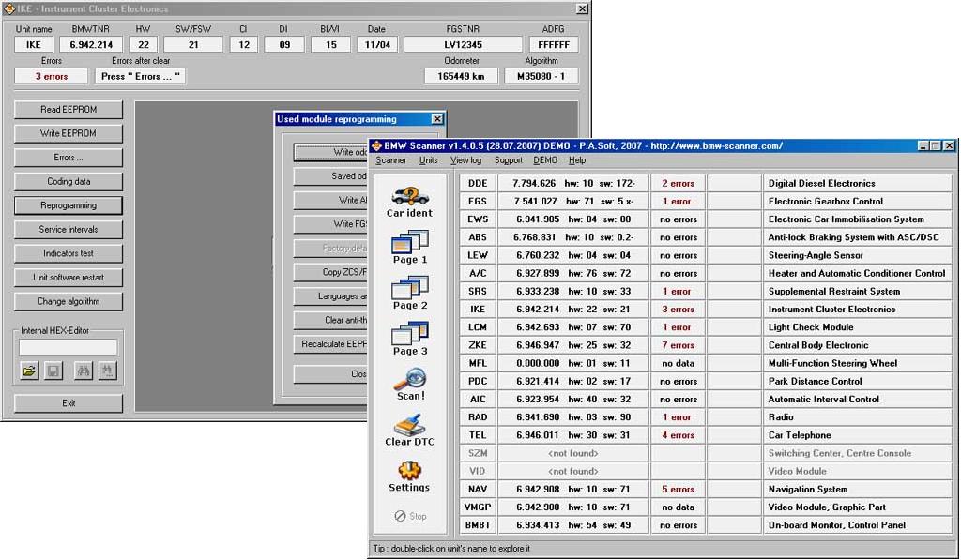Click the open-folder icon in HEX-Editor
961x560 pixels.
point(29,371)
